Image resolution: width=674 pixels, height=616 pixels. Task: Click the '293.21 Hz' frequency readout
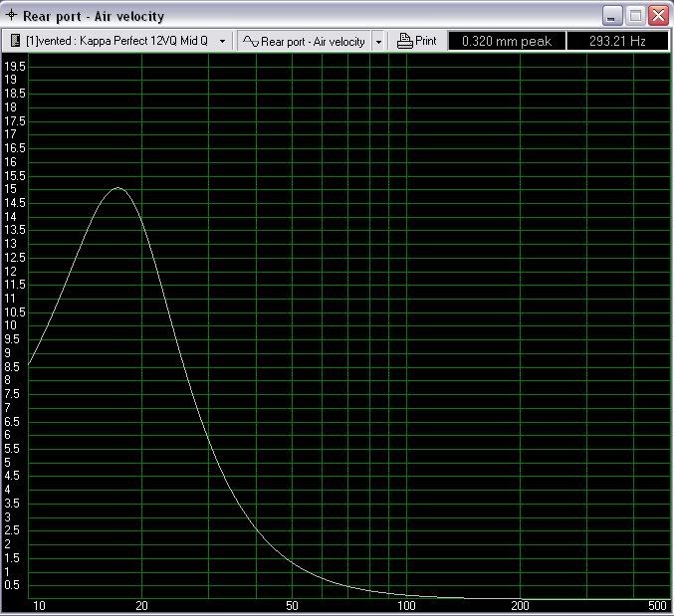click(x=617, y=41)
